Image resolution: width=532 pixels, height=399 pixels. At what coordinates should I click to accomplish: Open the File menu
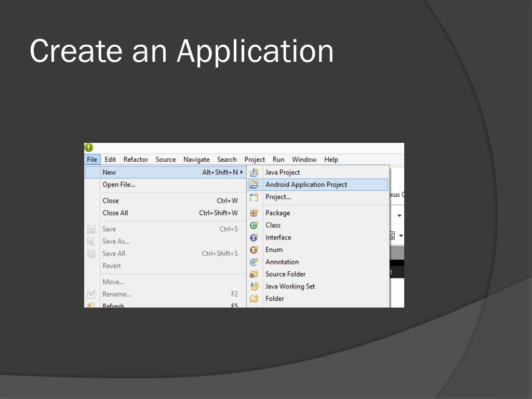92,159
